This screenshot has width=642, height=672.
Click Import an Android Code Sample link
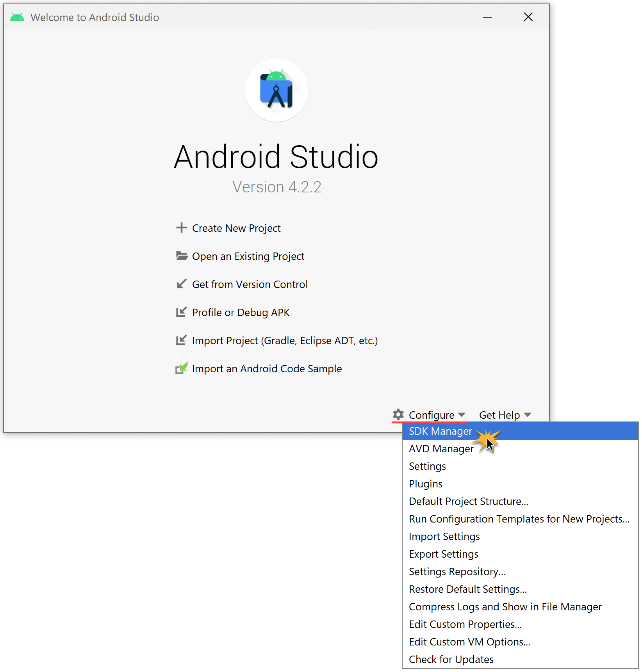(267, 369)
